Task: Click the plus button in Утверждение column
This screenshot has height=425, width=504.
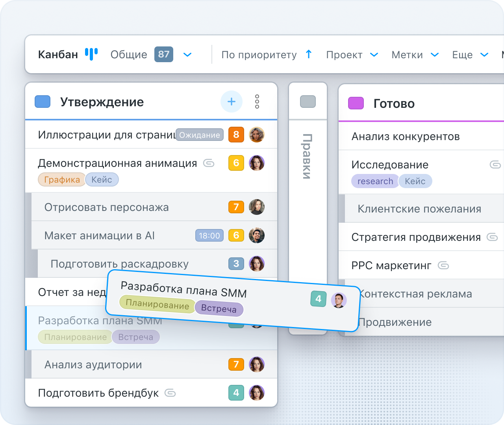Action: [x=232, y=102]
